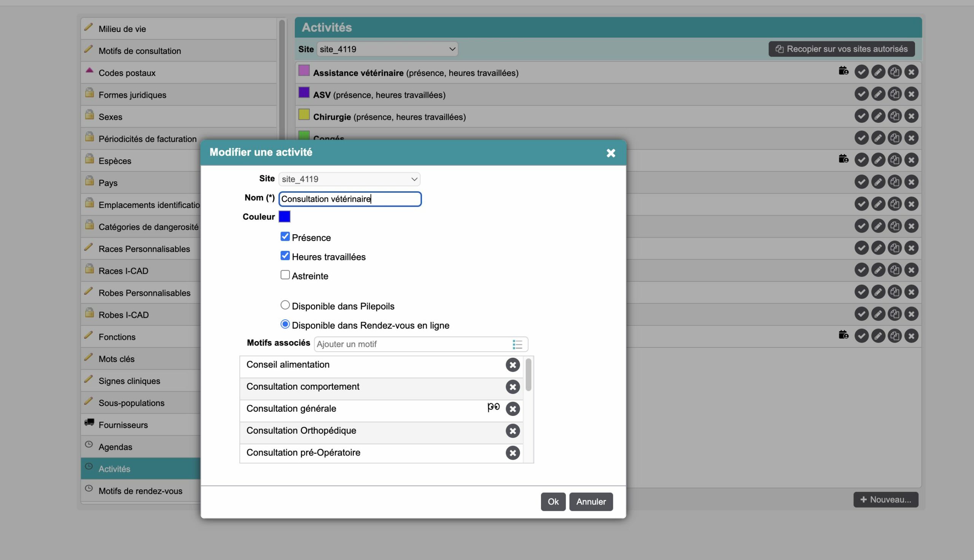
Task: Click the motifs list scrollbar
Action: (528, 374)
